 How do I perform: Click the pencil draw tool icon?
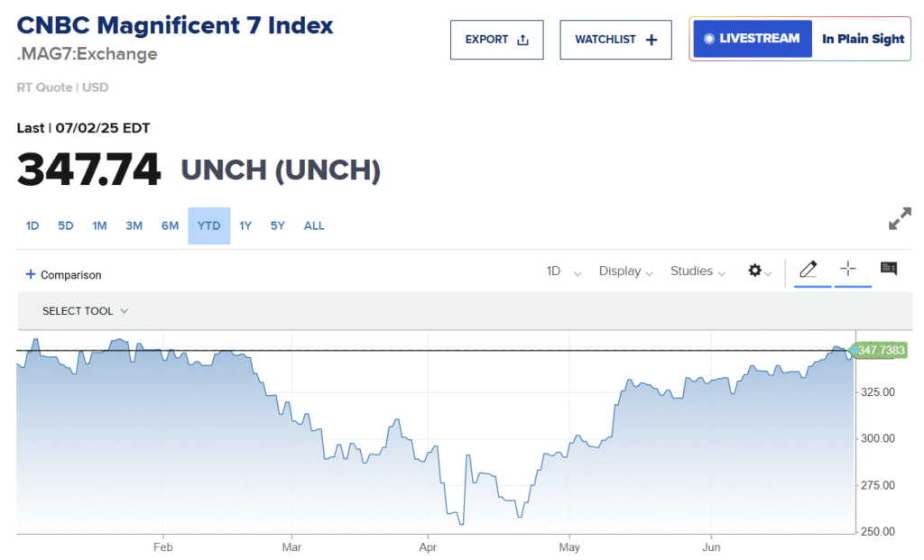click(x=808, y=269)
